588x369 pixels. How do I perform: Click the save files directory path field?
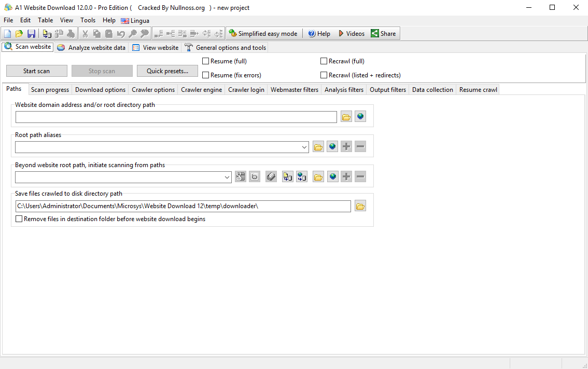click(x=184, y=206)
